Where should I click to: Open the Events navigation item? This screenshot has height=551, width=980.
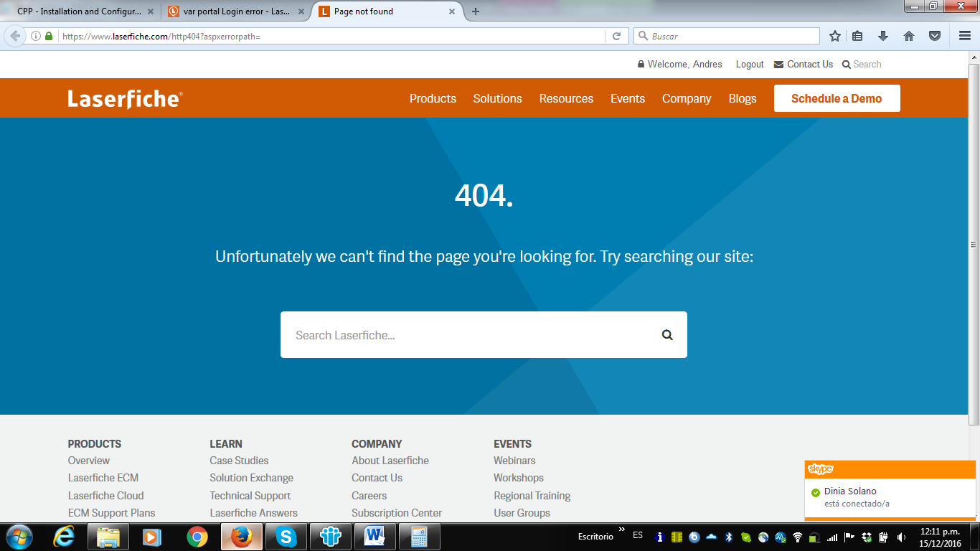(628, 98)
